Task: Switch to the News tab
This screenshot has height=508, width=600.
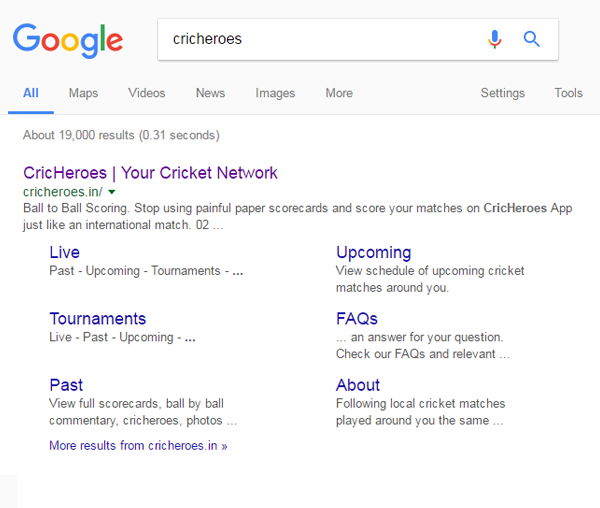Action: [210, 93]
